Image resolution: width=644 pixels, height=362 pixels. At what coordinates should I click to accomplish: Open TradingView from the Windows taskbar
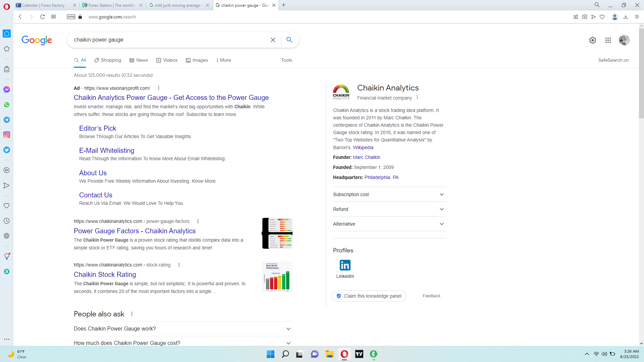coord(359,354)
